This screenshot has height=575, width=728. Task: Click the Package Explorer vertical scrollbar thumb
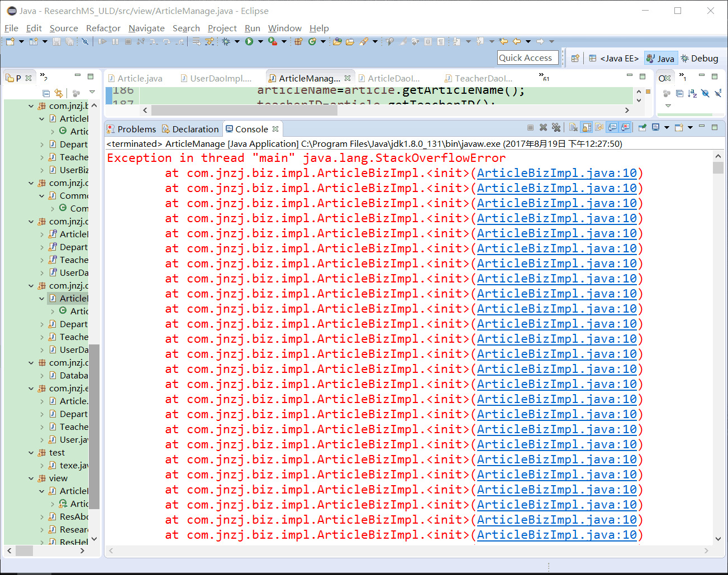[94, 427]
